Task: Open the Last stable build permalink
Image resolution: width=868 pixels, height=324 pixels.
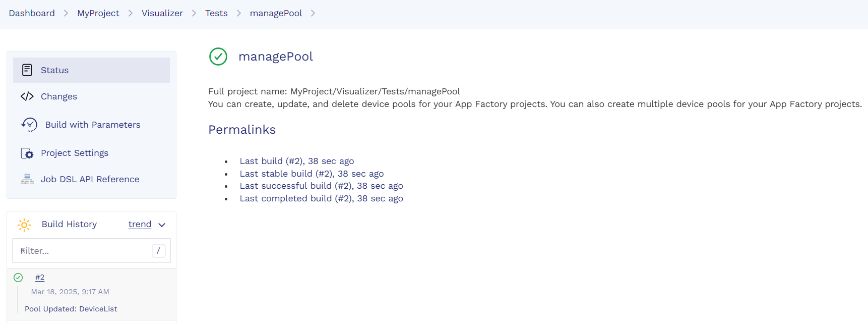Action: pyautogui.click(x=312, y=174)
